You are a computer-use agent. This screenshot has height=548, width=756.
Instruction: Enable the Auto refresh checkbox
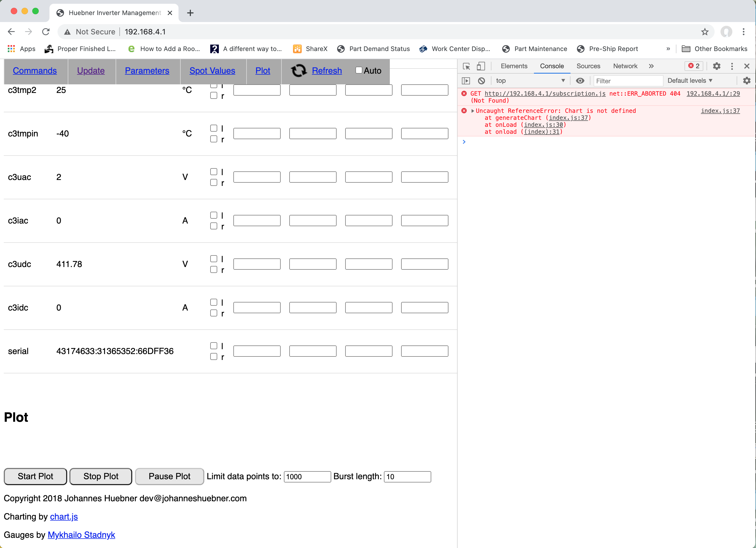coord(359,70)
